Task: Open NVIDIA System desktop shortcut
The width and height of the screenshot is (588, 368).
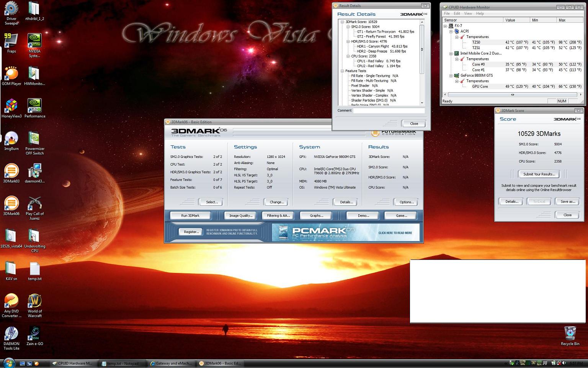Action: pos(34,45)
